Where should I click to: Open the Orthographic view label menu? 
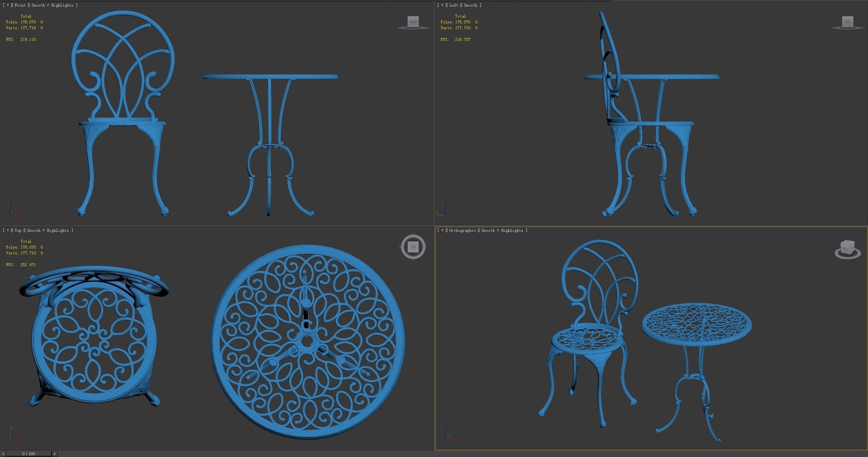click(462, 230)
